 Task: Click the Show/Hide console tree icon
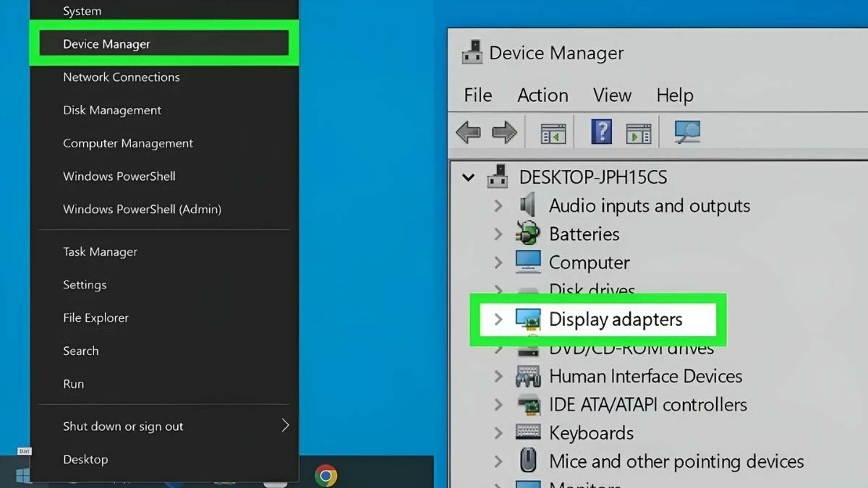[x=553, y=133]
